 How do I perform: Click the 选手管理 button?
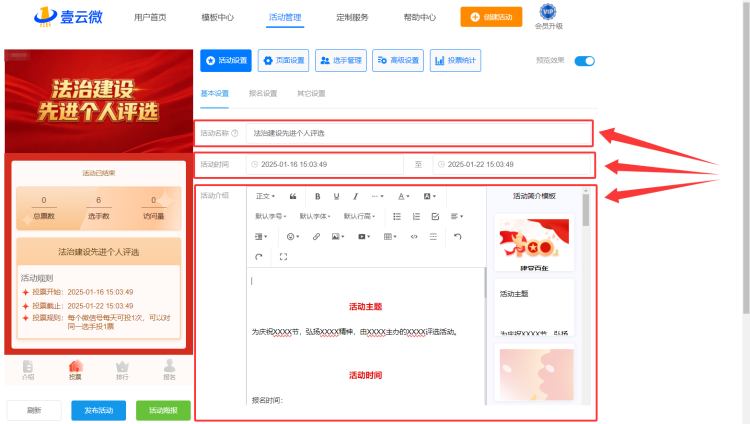point(341,60)
